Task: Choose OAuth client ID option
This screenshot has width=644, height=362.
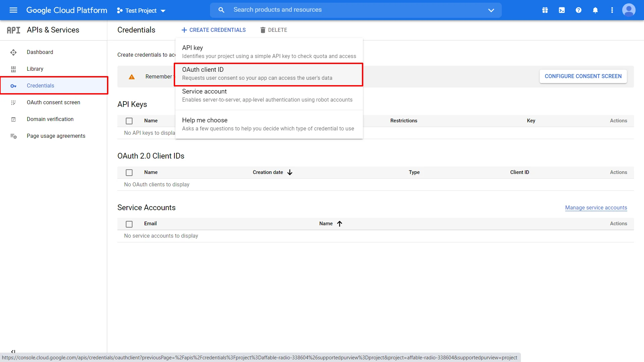Action: [x=268, y=74]
